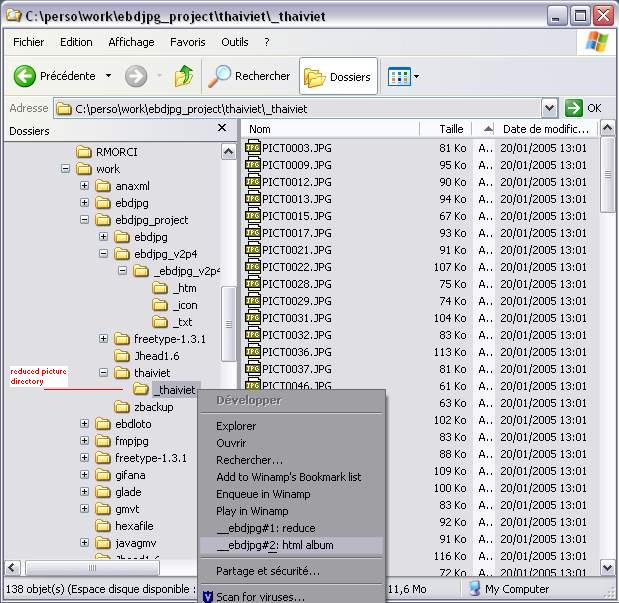Expand the anaxml folder node
619x603 pixels.
click(x=84, y=186)
